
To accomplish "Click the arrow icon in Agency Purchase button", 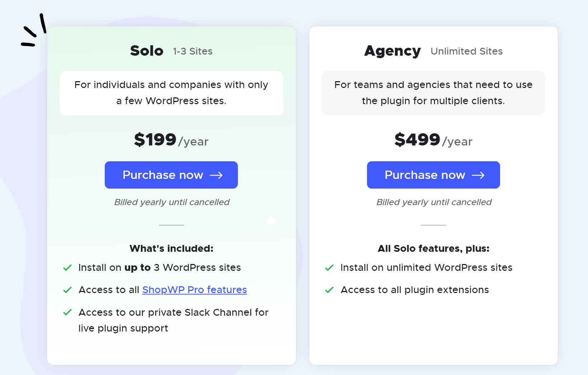I will point(478,175).
